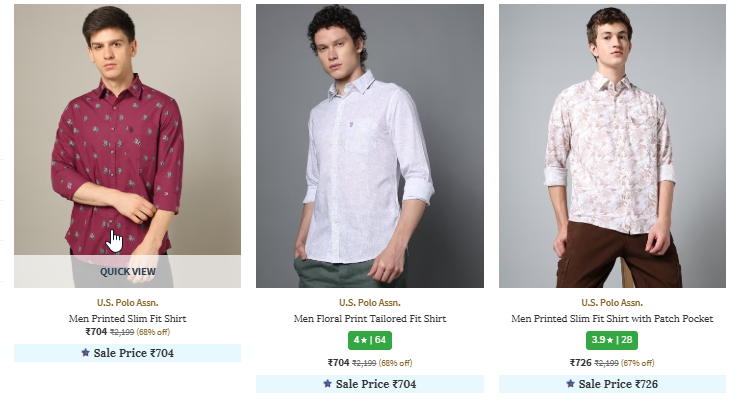This screenshot has height=405, width=741.
Task: Click the star icon beside Sale Price ₹726
Action: pos(570,384)
